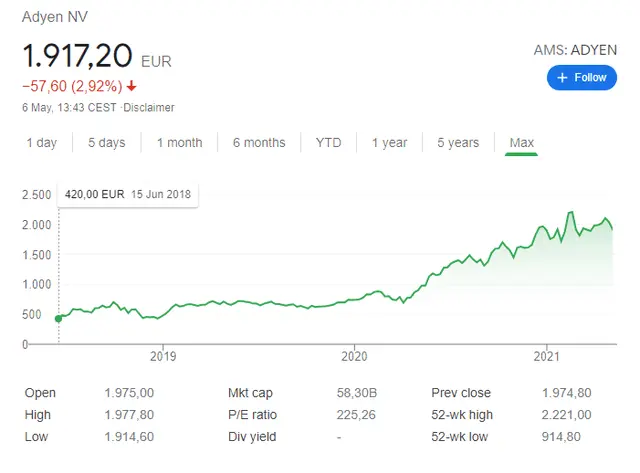Click the 2021 axis label

(546, 356)
